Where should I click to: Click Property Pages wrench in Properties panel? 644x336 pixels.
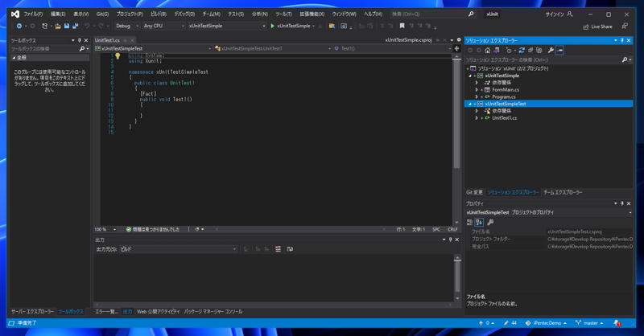click(x=490, y=223)
